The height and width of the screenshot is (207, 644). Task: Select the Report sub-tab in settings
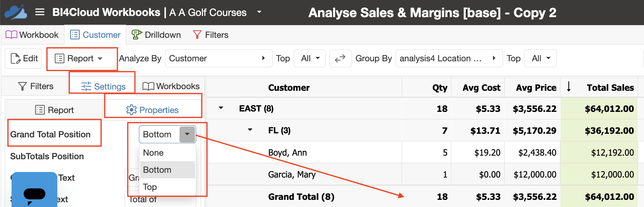55,110
